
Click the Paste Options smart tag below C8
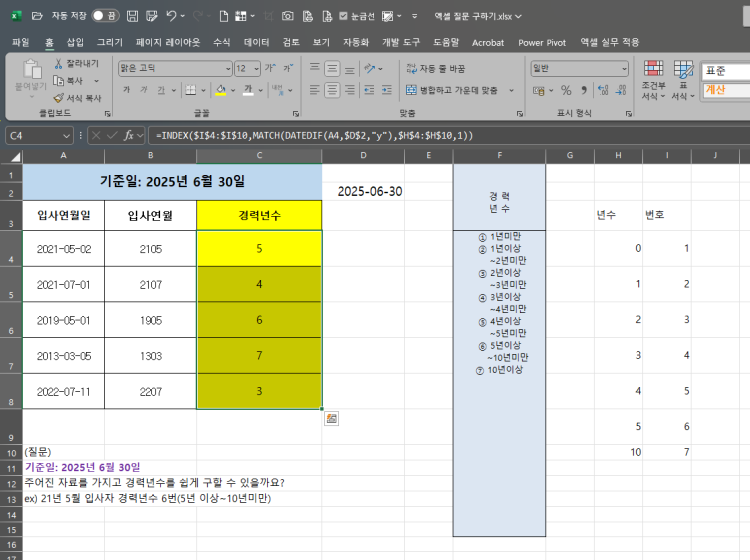[x=331, y=419]
